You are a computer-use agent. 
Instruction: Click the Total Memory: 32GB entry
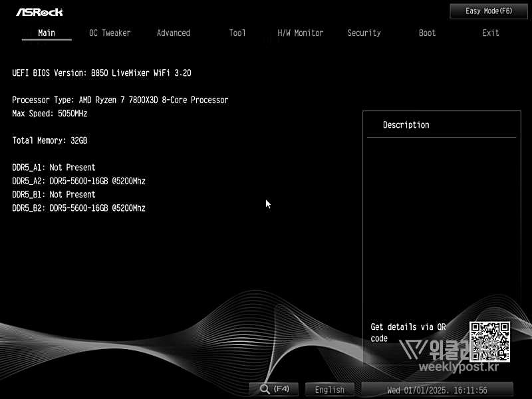tap(49, 140)
